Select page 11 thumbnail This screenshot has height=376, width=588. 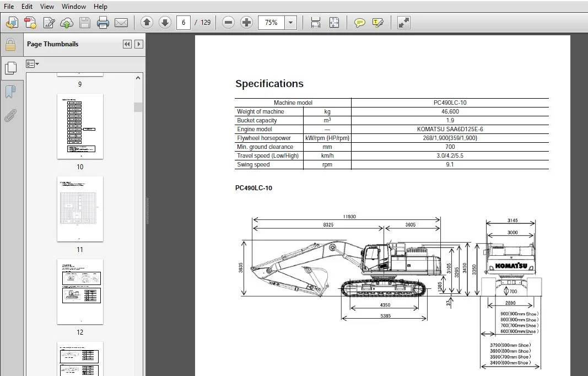[80, 209]
